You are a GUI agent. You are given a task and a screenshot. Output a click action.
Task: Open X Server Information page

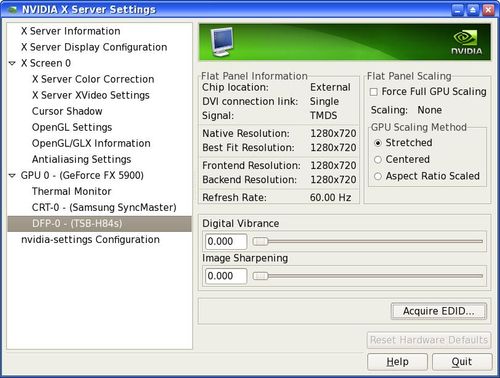click(71, 31)
